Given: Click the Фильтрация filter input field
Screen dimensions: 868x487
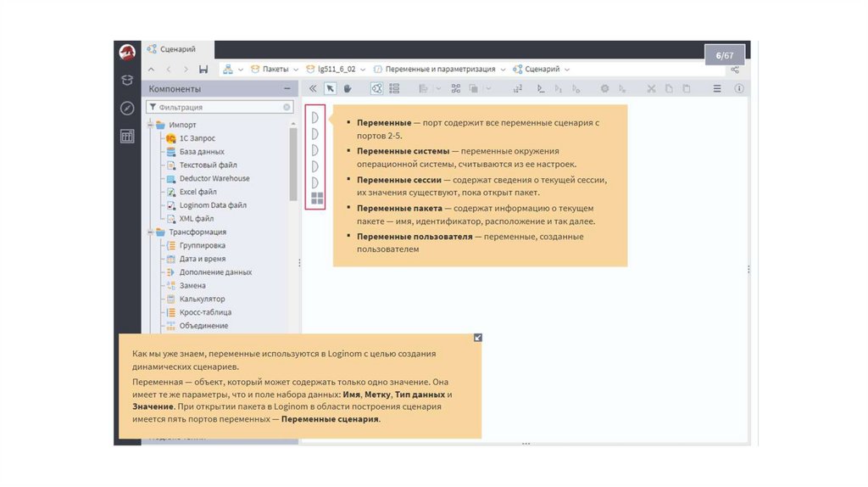Looking at the screenshot, I should (x=217, y=108).
